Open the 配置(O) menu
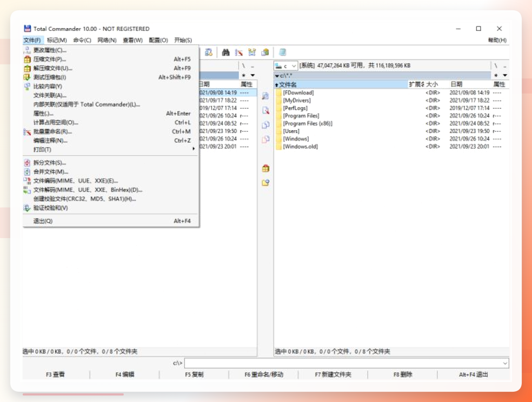This screenshot has height=402, width=532. (x=158, y=40)
